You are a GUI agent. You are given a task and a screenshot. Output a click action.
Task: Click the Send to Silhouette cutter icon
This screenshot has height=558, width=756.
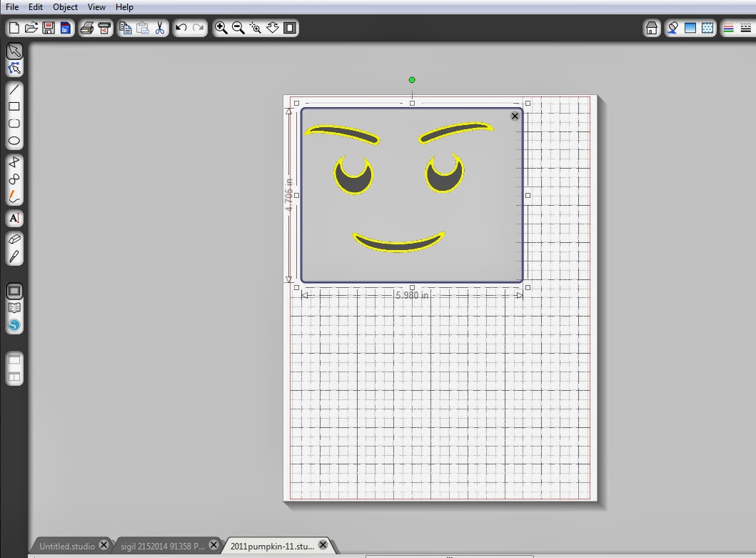pyautogui.click(x=104, y=28)
